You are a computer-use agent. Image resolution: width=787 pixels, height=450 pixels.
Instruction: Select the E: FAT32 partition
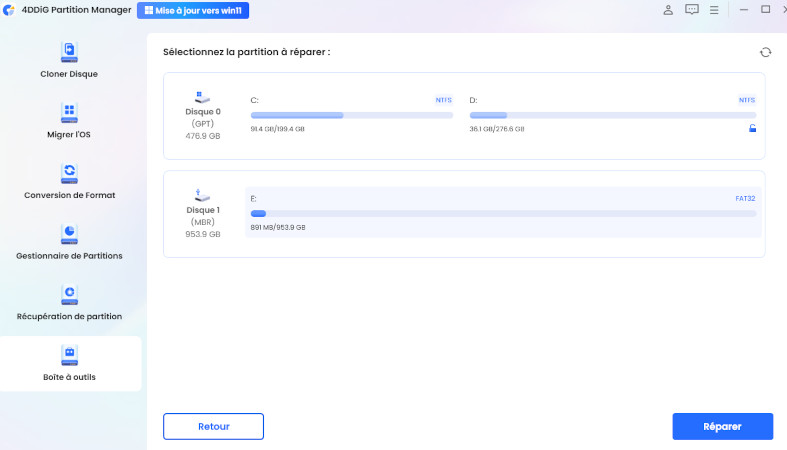(503, 212)
